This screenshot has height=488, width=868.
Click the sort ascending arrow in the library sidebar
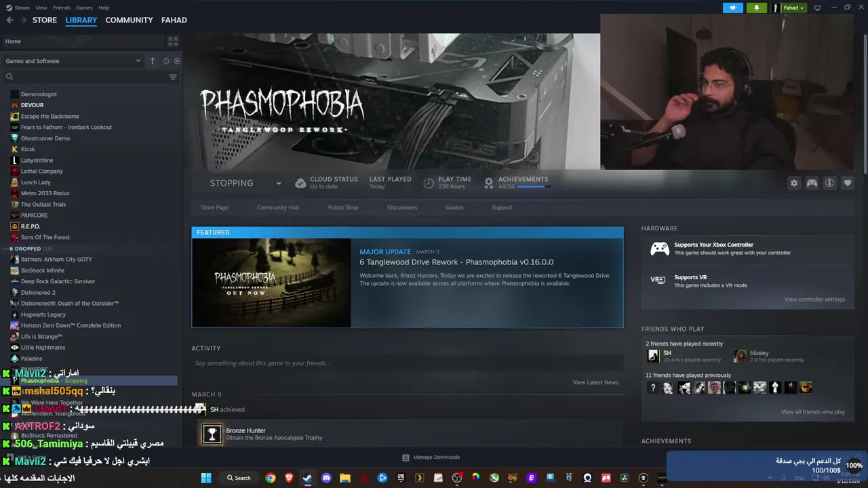coord(153,61)
